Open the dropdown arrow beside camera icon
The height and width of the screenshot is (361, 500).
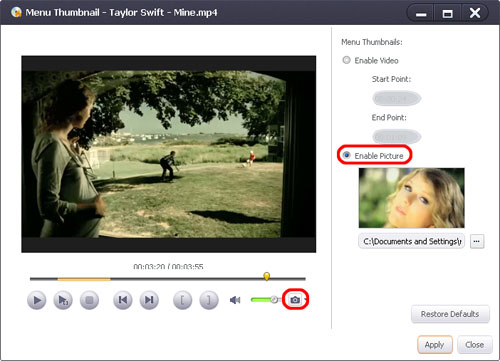click(305, 300)
